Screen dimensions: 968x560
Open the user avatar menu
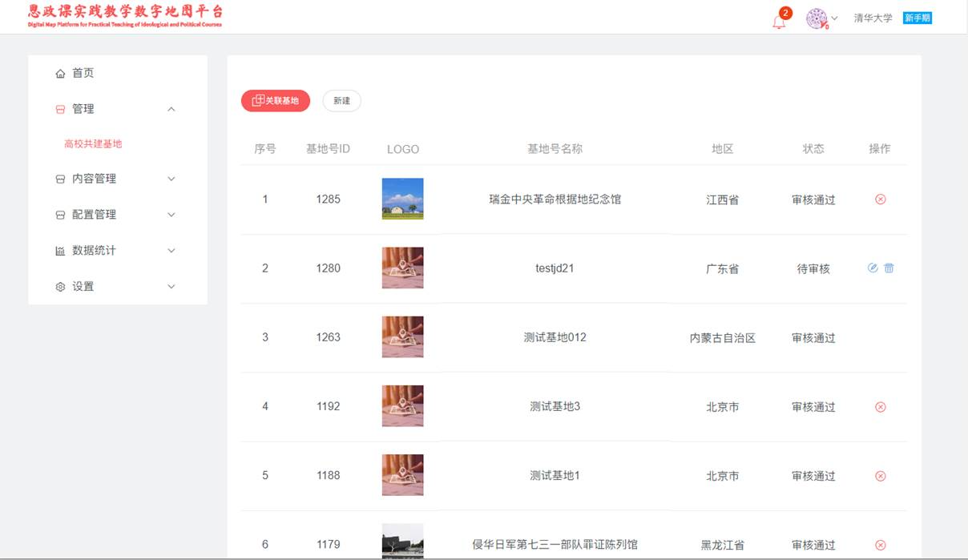click(817, 19)
